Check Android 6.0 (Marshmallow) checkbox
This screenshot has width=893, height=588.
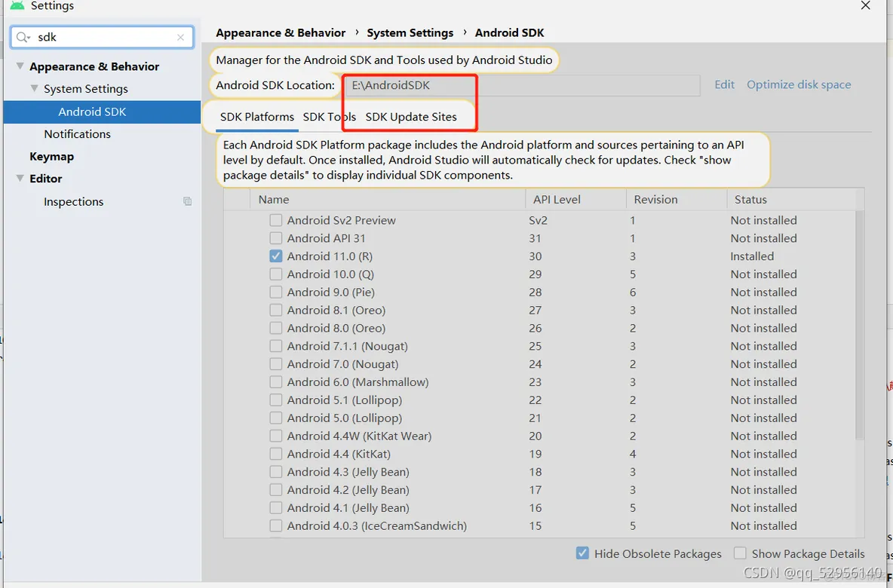coord(275,382)
